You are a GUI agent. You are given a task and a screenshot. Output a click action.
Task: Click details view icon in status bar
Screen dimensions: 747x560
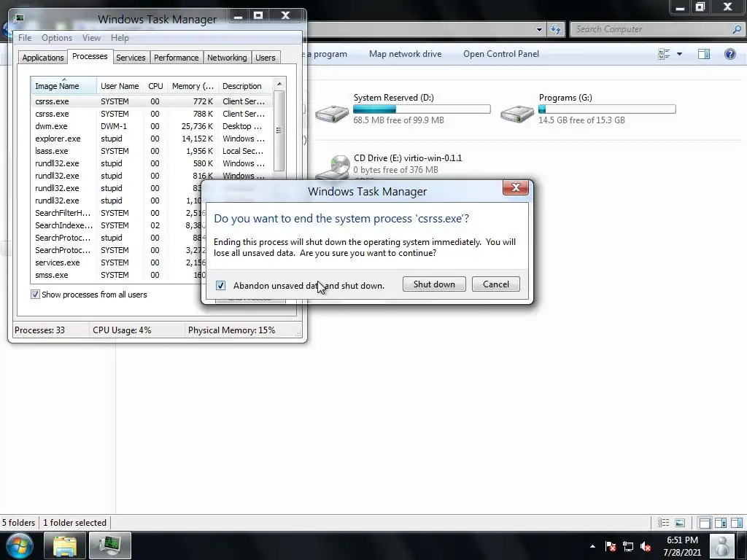[663, 523]
